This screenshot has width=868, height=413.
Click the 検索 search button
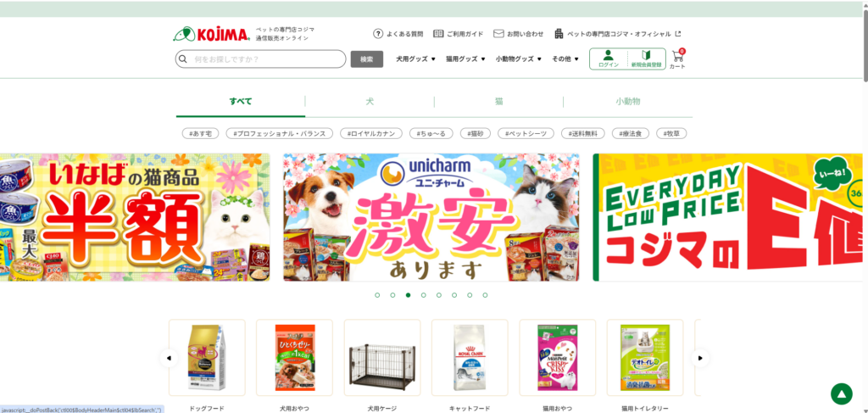pos(366,59)
